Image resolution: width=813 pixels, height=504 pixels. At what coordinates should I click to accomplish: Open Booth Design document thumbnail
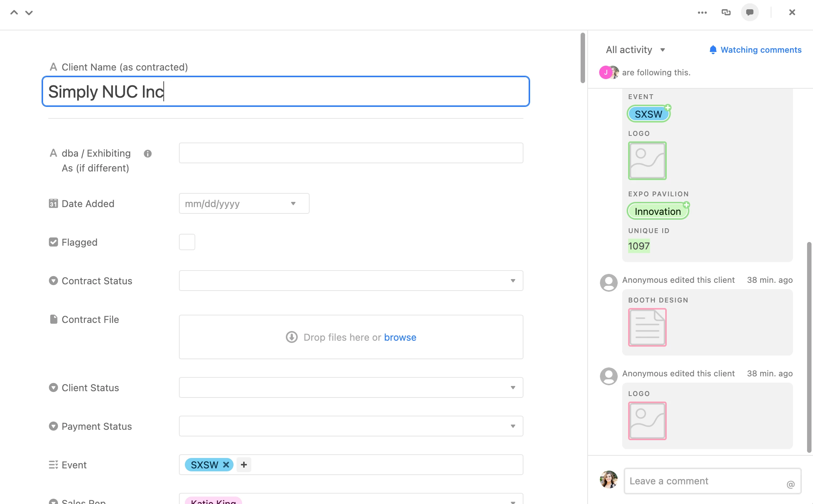click(647, 327)
